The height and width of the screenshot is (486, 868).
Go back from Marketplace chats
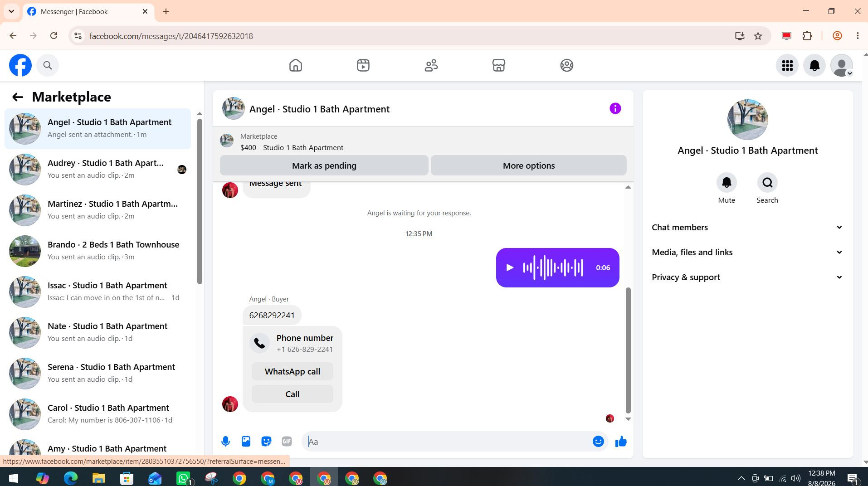[18, 97]
